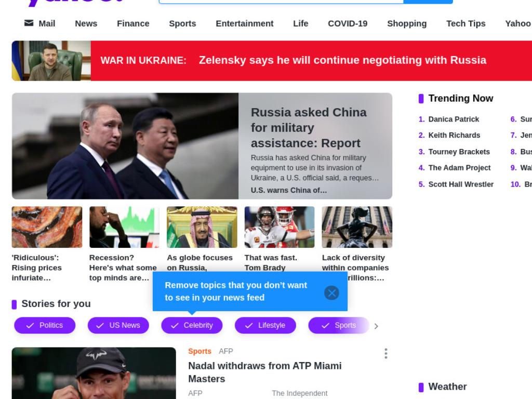Viewport: 532px width, 399px height.
Task: Open the Tech Tips navigation tab
Action: tap(466, 23)
